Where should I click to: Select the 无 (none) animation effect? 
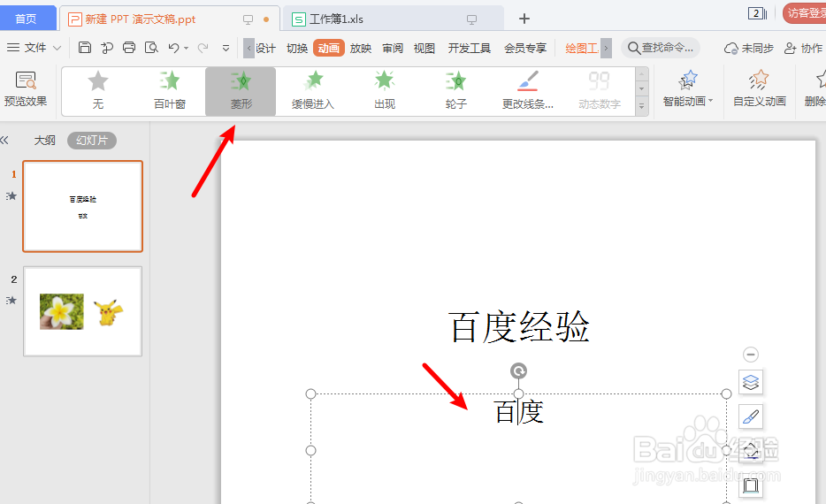pos(98,90)
